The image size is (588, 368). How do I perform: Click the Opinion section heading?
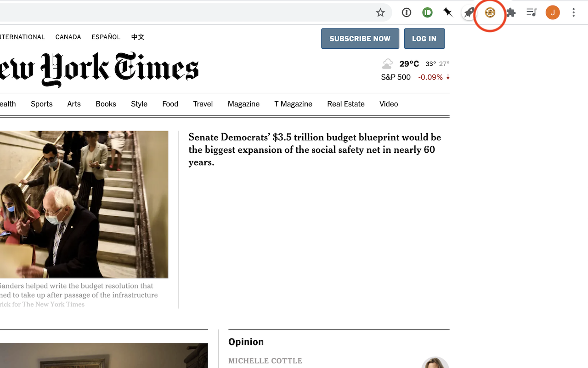[x=246, y=342]
